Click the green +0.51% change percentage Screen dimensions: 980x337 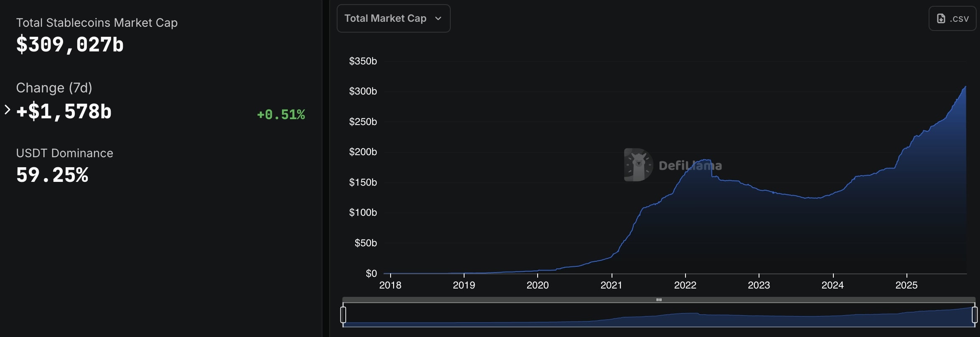(281, 114)
